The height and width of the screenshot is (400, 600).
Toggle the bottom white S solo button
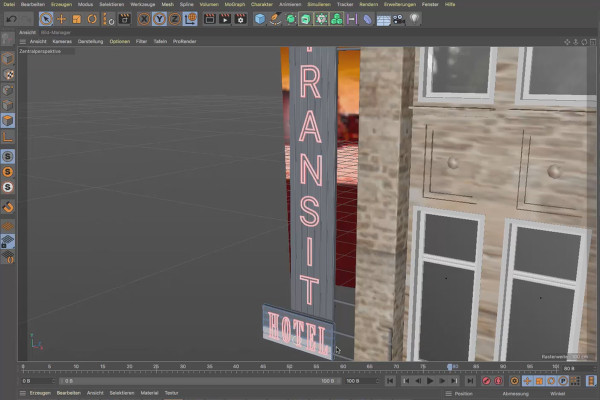(8, 187)
